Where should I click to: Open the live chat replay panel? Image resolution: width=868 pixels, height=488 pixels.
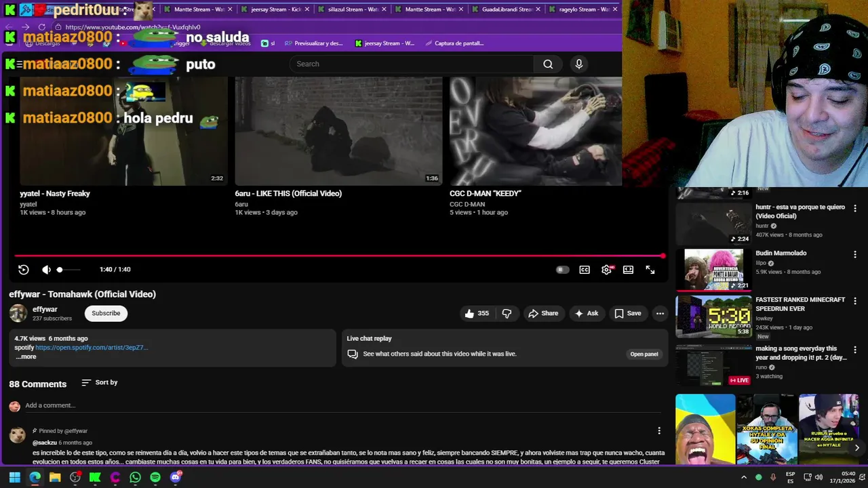point(644,354)
